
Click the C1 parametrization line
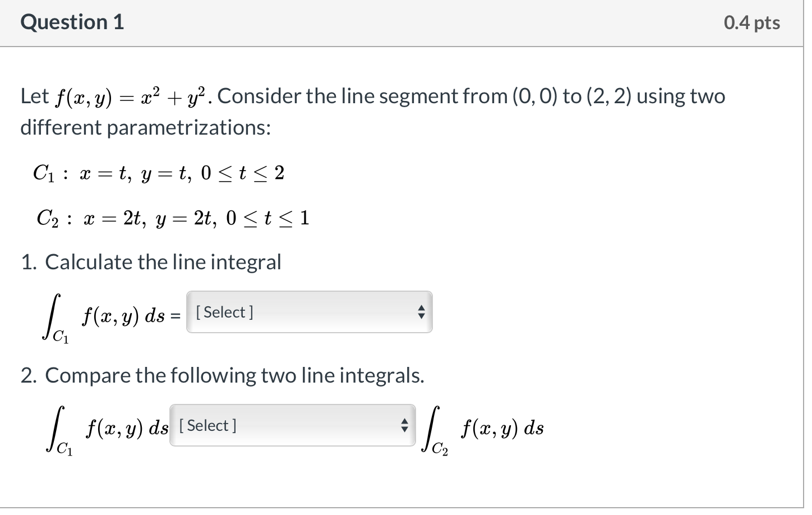coord(157,173)
